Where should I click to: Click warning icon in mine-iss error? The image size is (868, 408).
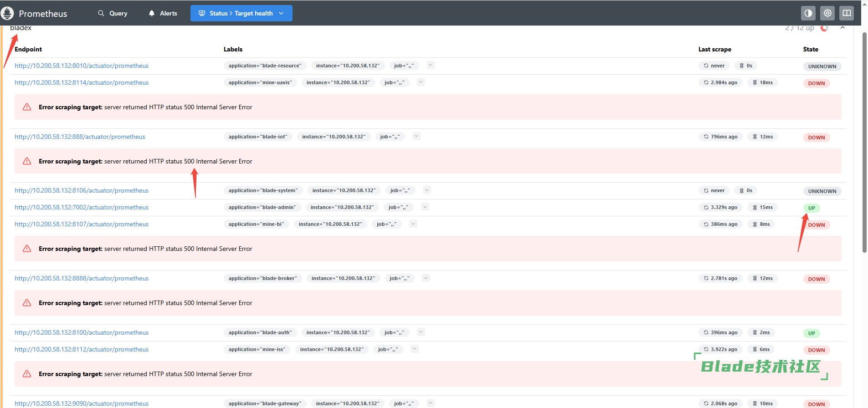(x=27, y=374)
